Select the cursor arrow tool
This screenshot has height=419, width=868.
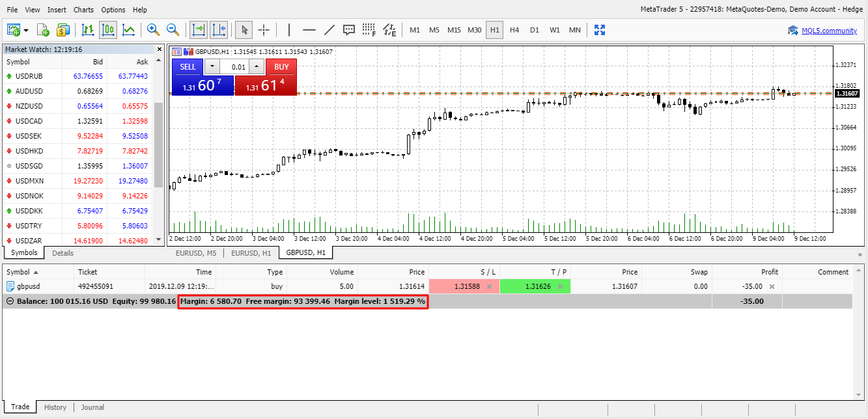point(244,30)
